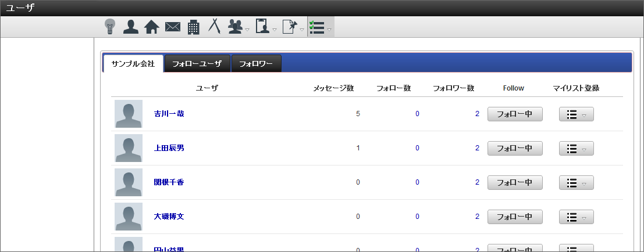The width and height of the screenshot is (644, 252).
Task: Go to home via house icon
Action: [151, 27]
